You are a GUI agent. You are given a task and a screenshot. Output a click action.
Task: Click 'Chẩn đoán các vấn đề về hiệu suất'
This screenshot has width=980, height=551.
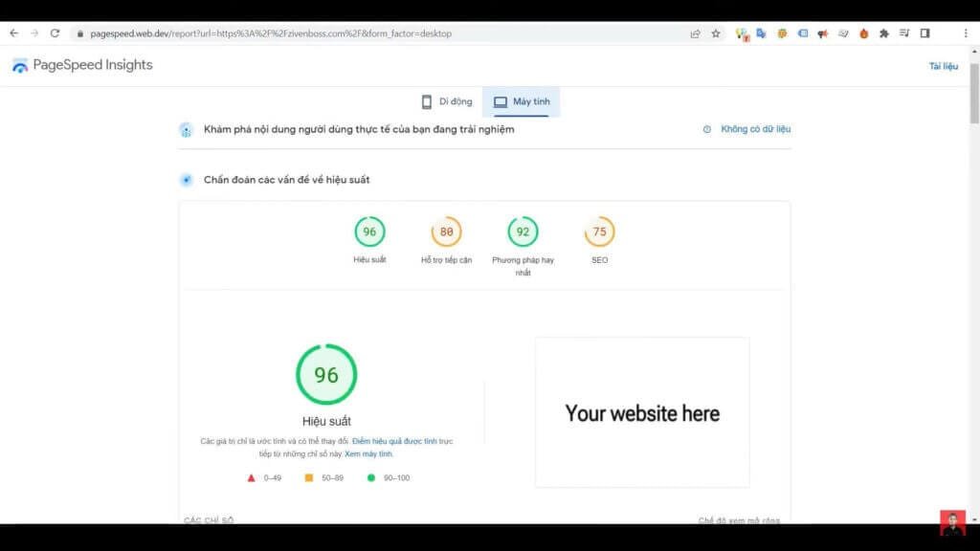[x=286, y=180]
